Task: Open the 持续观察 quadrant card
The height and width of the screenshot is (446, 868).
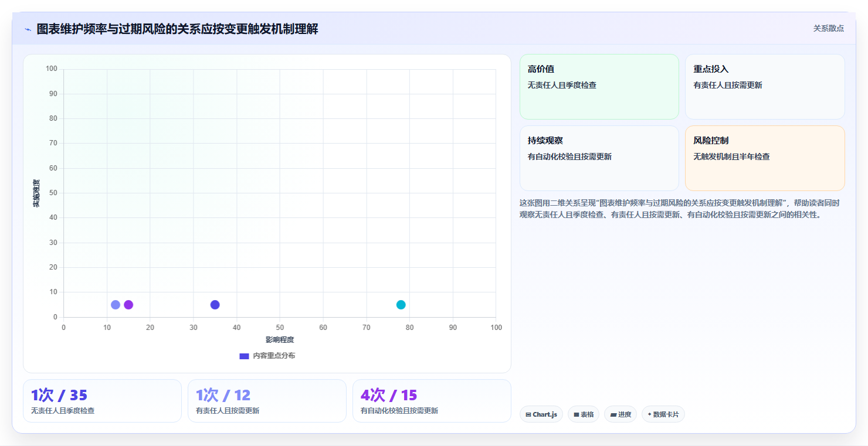Action: (x=599, y=158)
